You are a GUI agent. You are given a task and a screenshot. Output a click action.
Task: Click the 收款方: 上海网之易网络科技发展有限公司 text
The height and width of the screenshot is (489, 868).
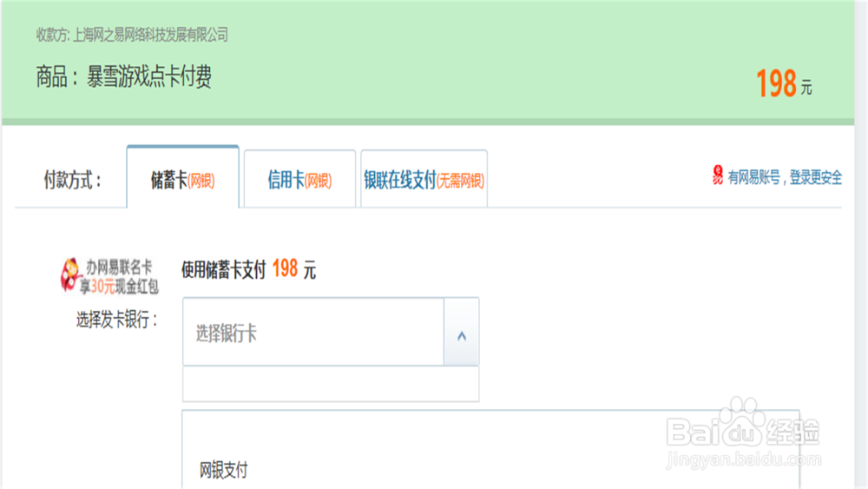click(x=132, y=35)
